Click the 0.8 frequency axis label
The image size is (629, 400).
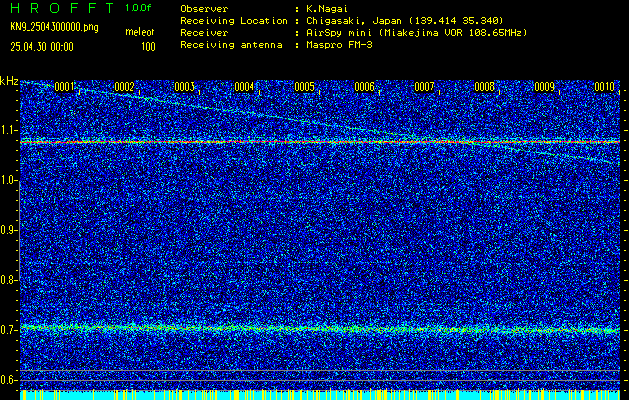[9, 280]
